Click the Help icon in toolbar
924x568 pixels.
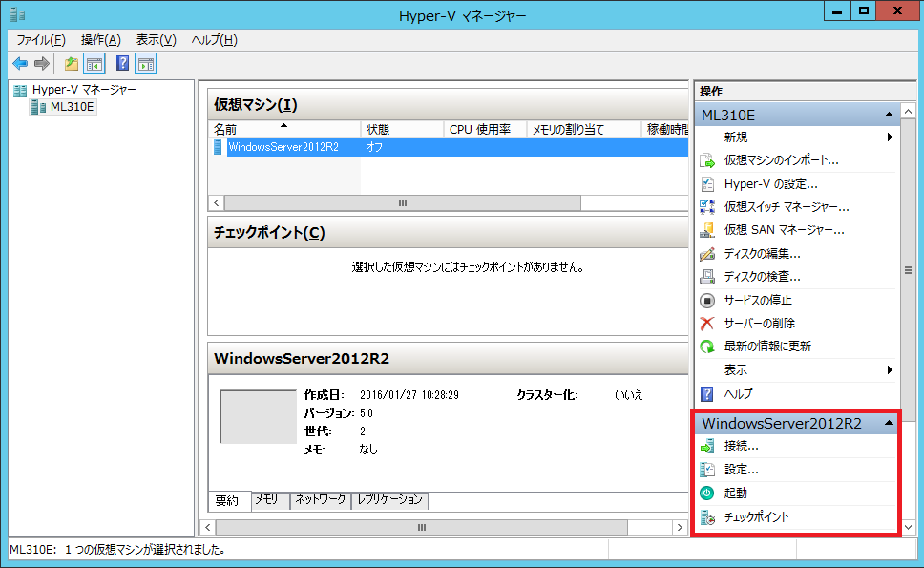tap(122, 64)
